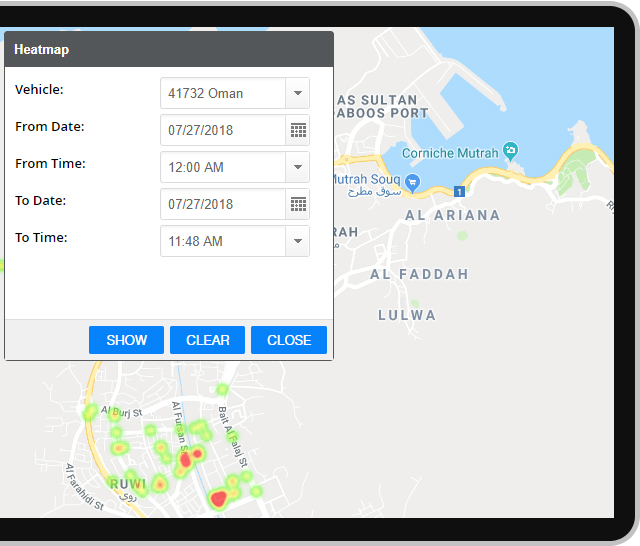The image size is (640, 546).
Task: Close the Heatmap dialog with CLOSE
Action: (288, 340)
